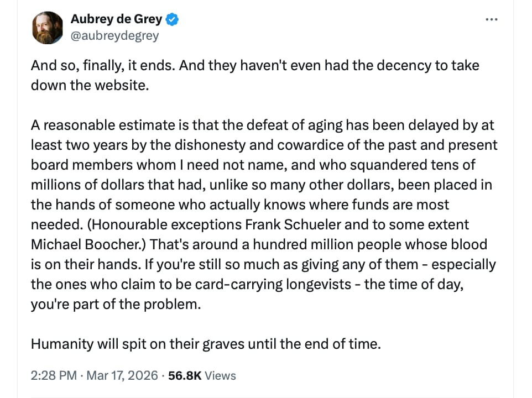View the 56.8K Views count
532x398 pixels.
click(x=185, y=376)
